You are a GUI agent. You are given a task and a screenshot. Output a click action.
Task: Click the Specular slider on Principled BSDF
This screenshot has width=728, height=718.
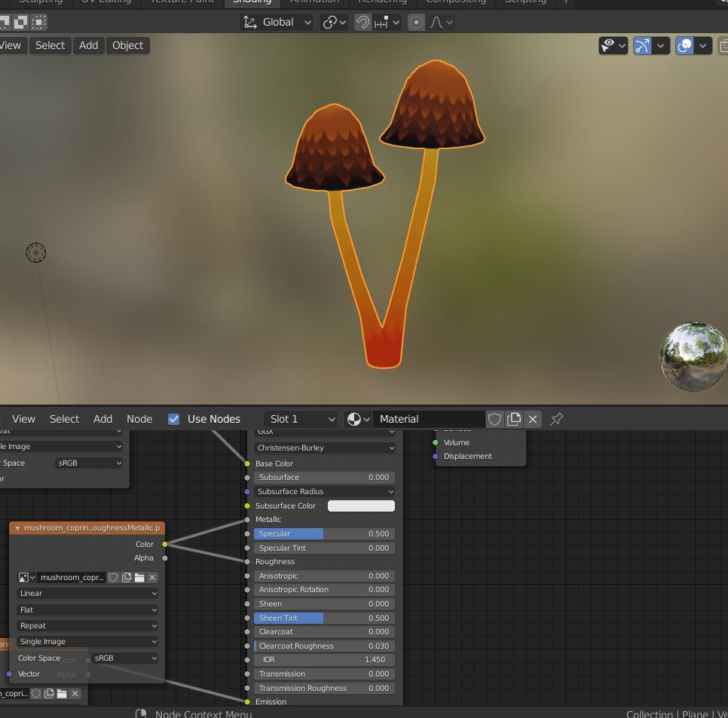coord(324,533)
